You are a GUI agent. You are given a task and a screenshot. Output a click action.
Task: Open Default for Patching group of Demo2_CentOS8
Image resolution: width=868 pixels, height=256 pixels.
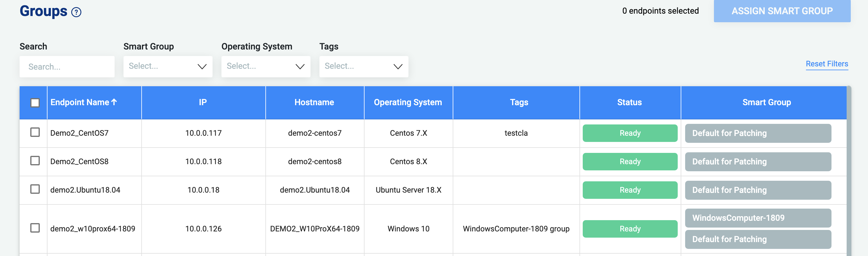coord(758,162)
